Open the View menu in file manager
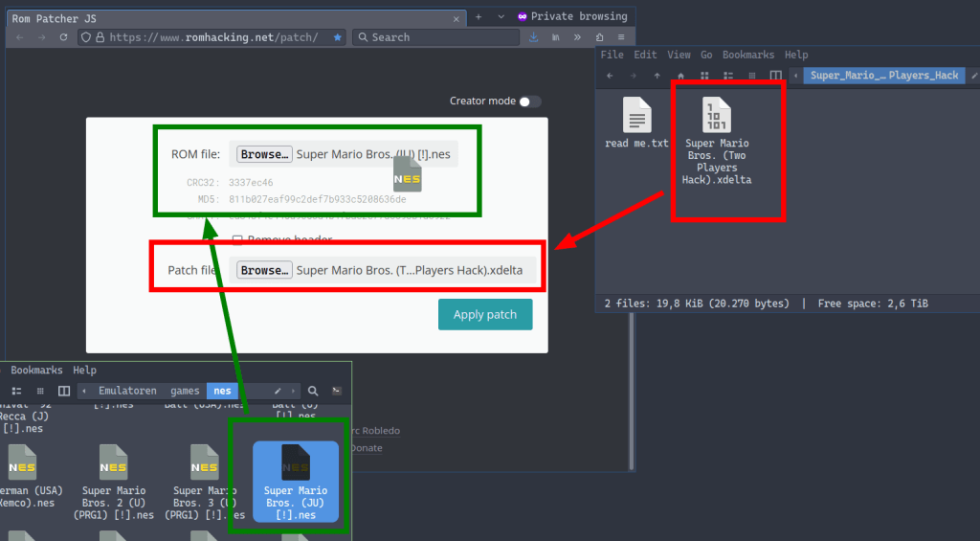Image resolution: width=980 pixels, height=541 pixels. pos(679,55)
